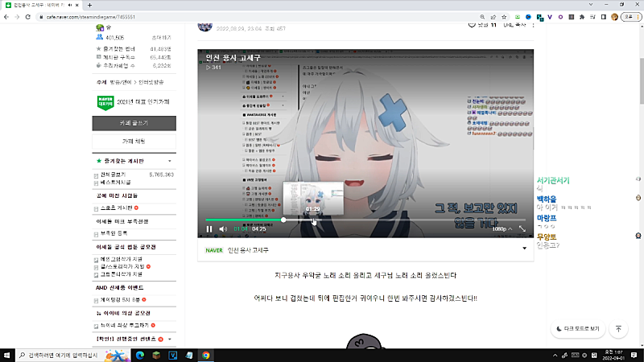Open the 메인그림작가 지원 board
Image resolution: width=644 pixels, height=362 pixels.
tap(122, 259)
